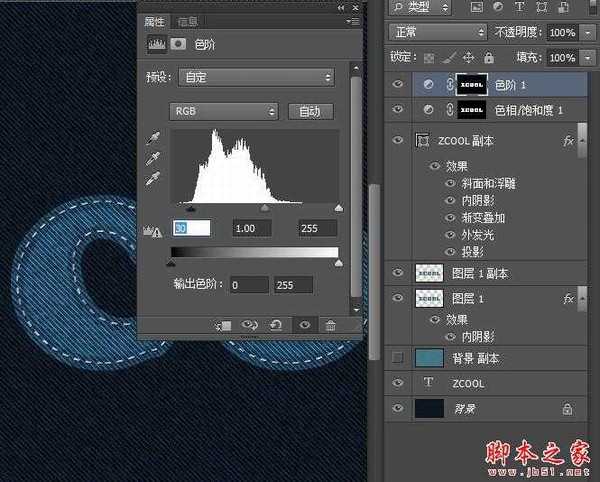Screen dimensions: 600x482
Task: Click the pixel layer filter icon
Action: pos(476,7)
